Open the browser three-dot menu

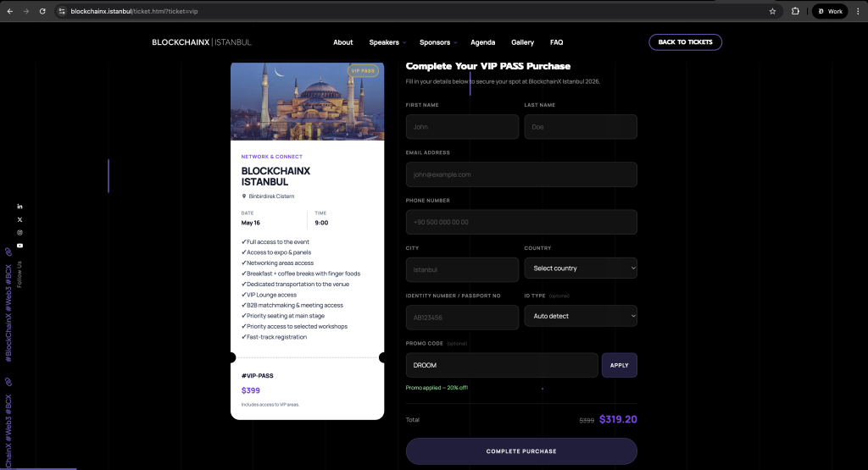(858, 11)
